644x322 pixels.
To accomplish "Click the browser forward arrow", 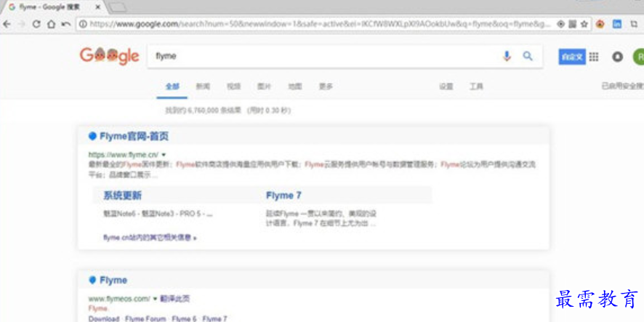I will pyautogui.click(x=21, y=24).
